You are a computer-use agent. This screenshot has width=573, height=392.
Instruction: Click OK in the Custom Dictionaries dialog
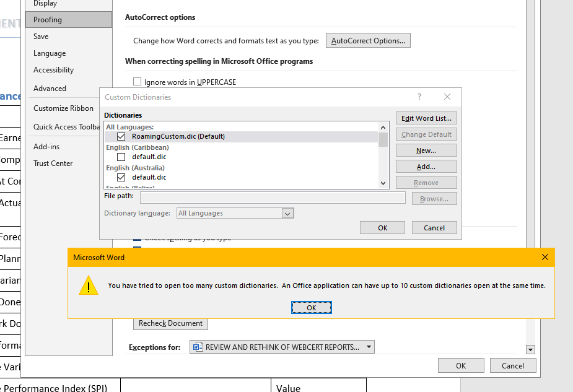pos(382,228)
